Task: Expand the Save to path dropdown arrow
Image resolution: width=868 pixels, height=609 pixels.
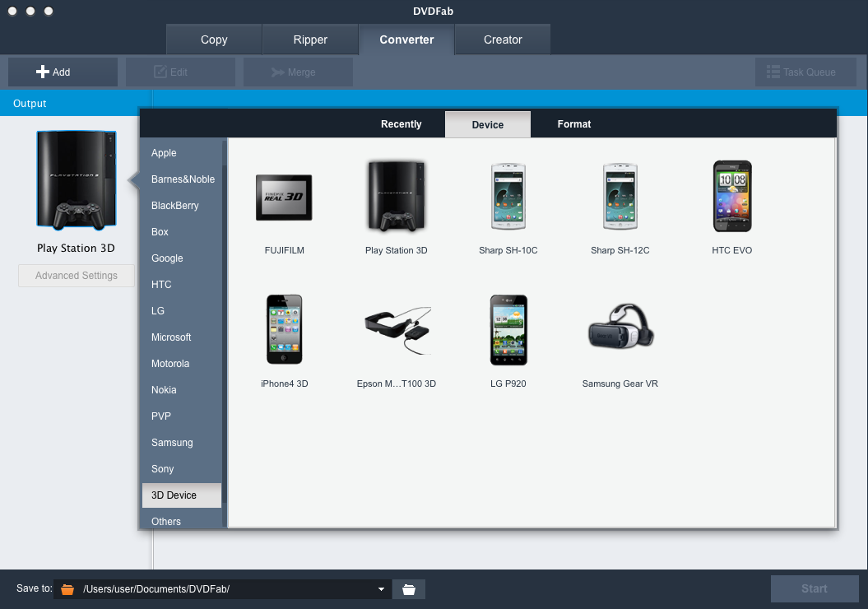Action: click(381, 589)
